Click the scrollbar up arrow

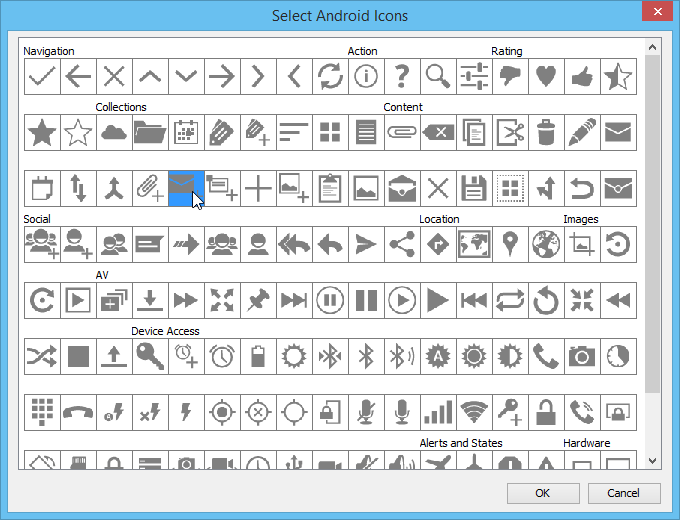[x=652, y=47]
